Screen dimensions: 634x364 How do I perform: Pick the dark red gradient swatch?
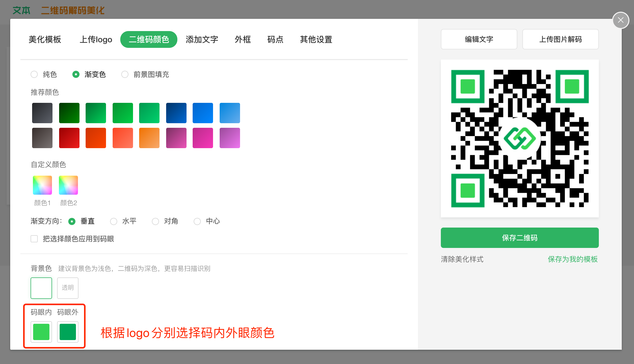[69, 138]
